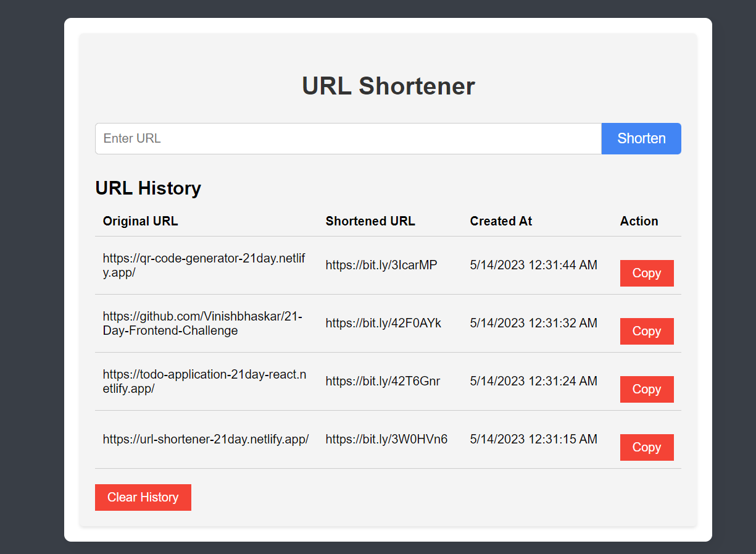Select the url-shortener-21day.netlify.app original URL

(x=206, y=439)
